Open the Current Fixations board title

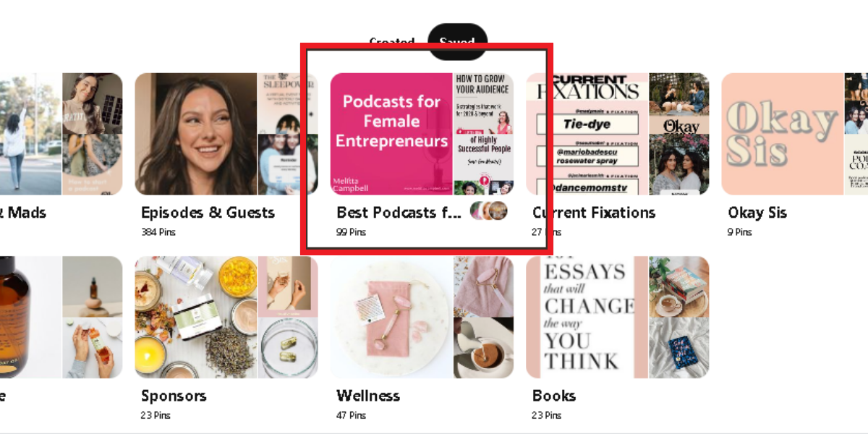(x=594, y=213)
